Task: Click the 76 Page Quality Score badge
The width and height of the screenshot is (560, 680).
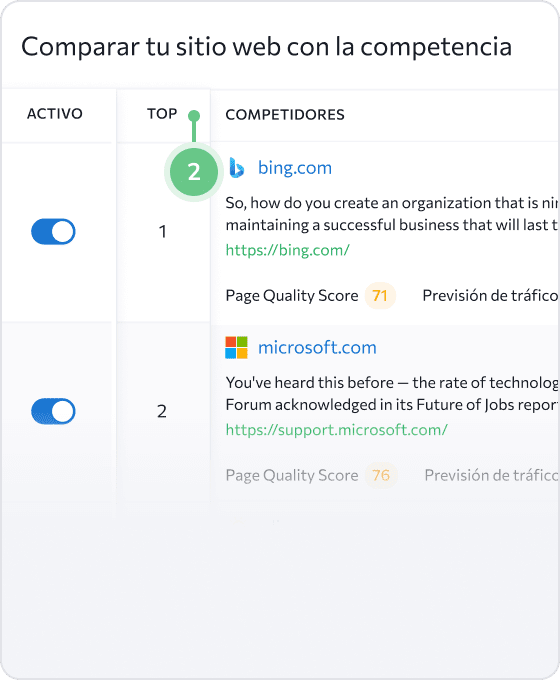Action: coord(381,475)
